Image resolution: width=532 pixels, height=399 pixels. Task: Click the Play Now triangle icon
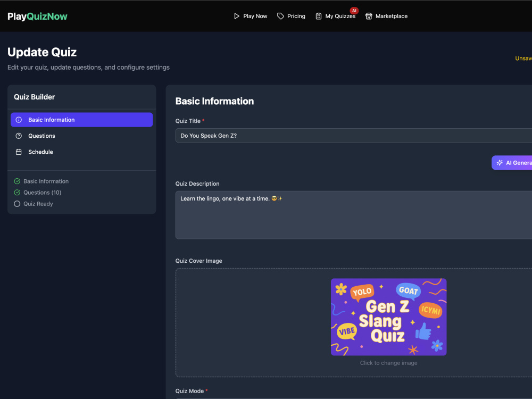point(237,16)
